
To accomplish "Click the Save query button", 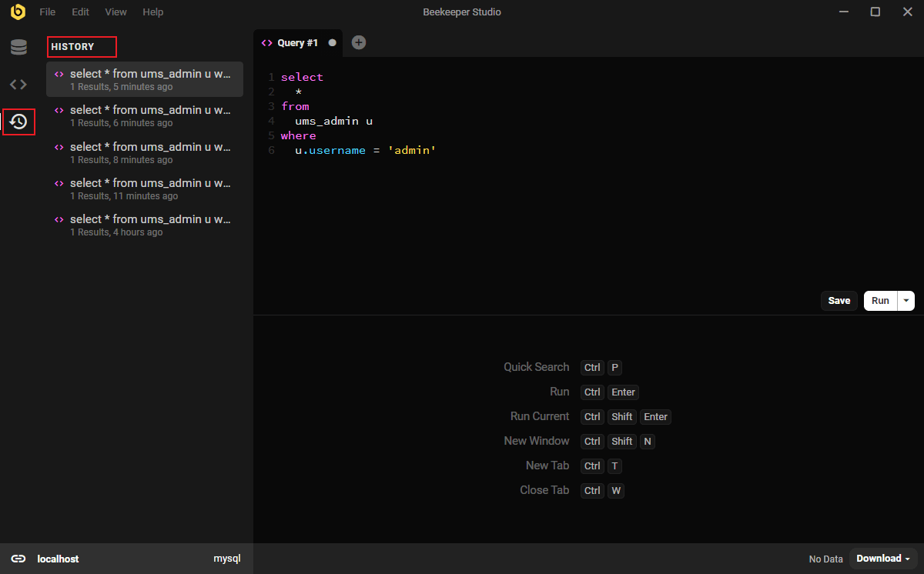I will pyautogui.click(x=839, y=301).
